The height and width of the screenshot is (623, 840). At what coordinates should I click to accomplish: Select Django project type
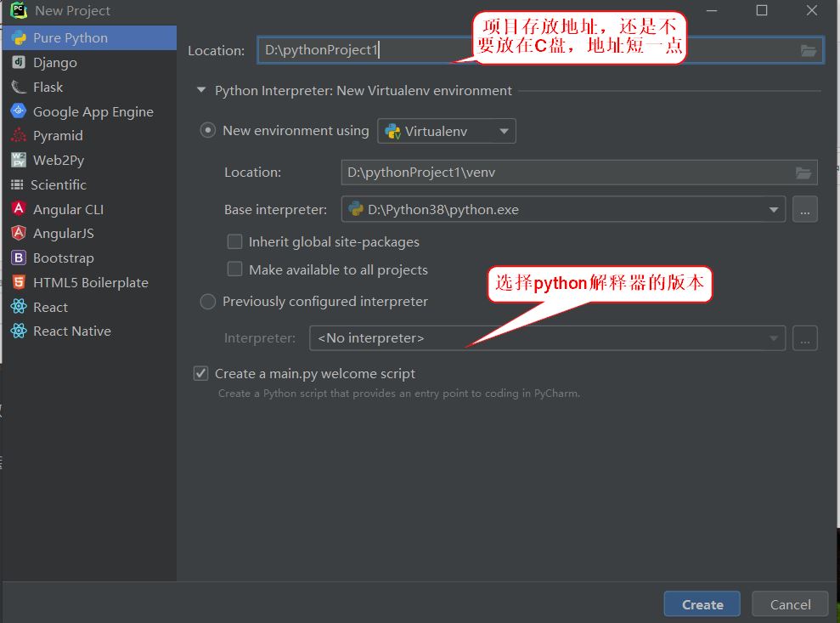click(89, 62)
